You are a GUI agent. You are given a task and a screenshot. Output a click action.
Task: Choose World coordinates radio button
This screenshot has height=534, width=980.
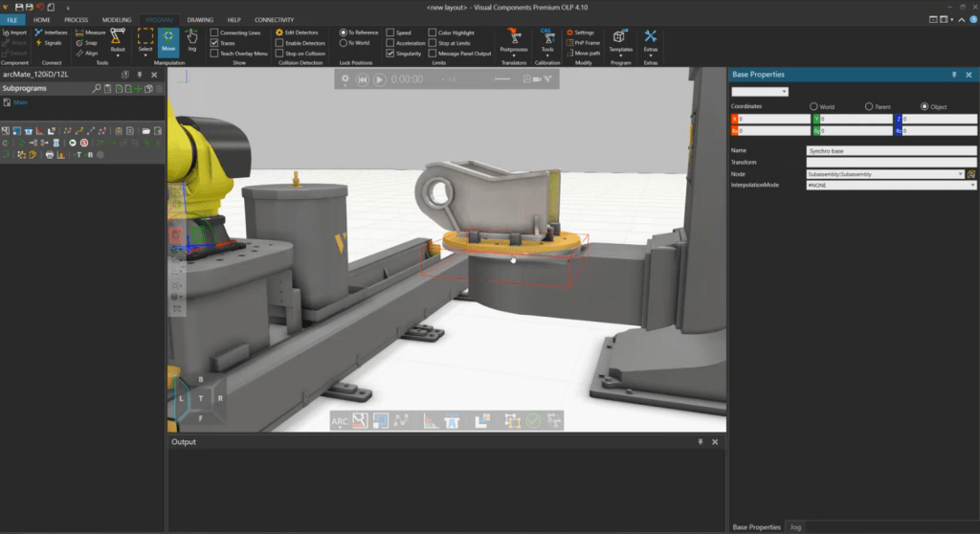tap(814, 106)
